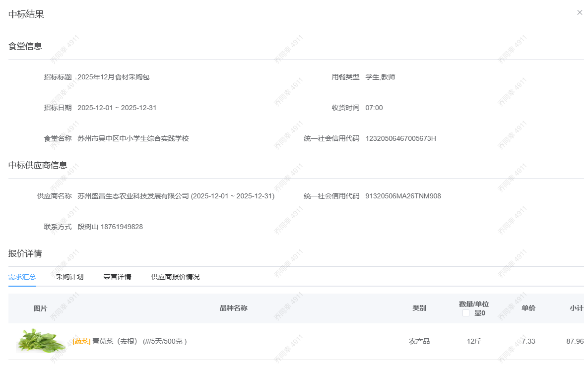Click the 单价 column header

[528, 308]
